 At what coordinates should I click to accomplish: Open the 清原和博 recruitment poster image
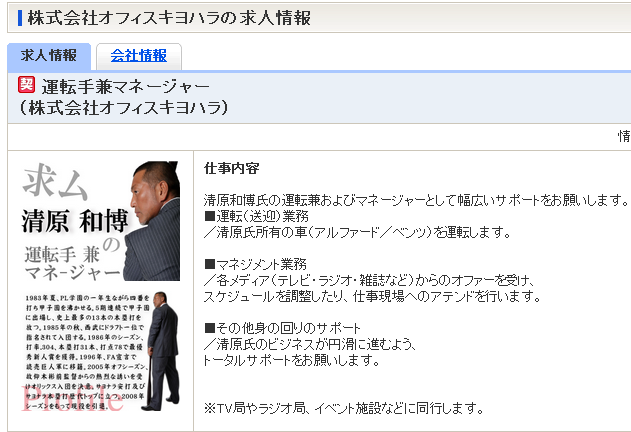(x=101, y=286)
